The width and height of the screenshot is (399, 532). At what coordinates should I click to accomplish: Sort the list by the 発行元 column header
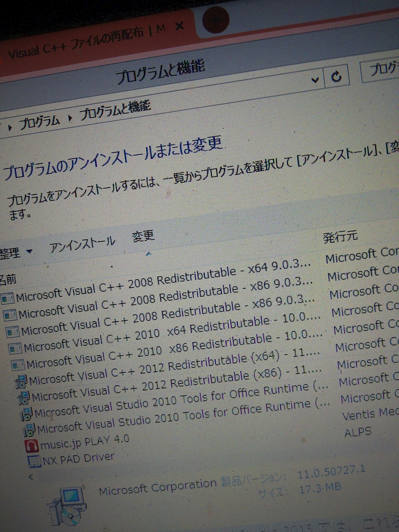(340, 237)
